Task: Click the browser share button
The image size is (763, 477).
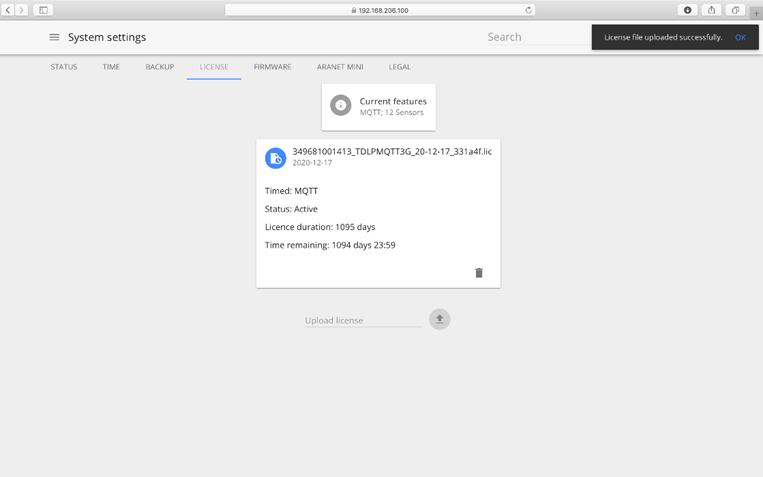Action: 711,10
